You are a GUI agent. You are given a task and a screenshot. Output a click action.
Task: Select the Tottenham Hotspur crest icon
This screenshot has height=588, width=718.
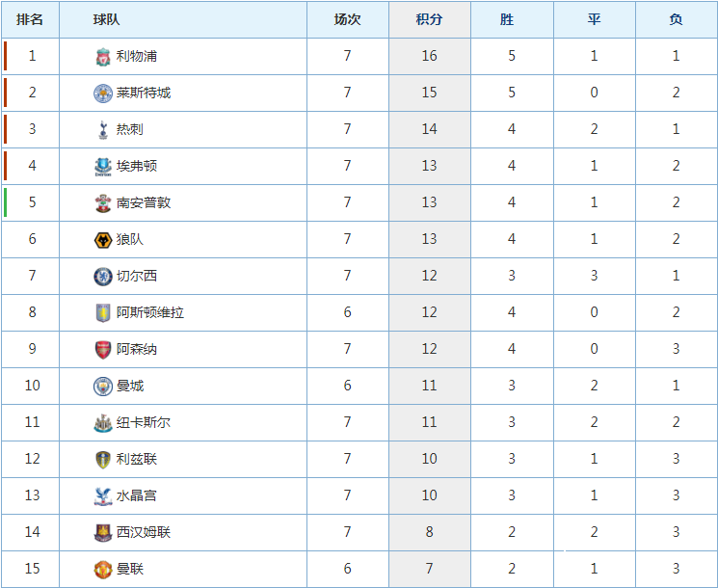pos(103,130)
